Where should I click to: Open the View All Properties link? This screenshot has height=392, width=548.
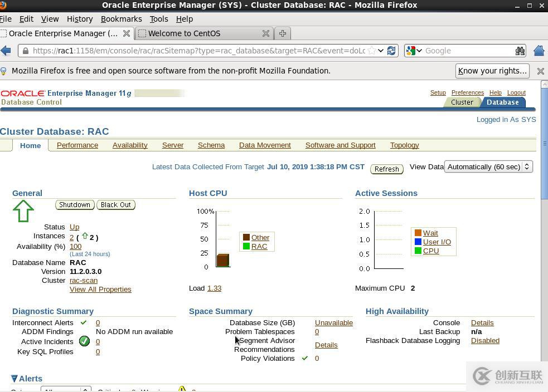[x=100, y=290]
